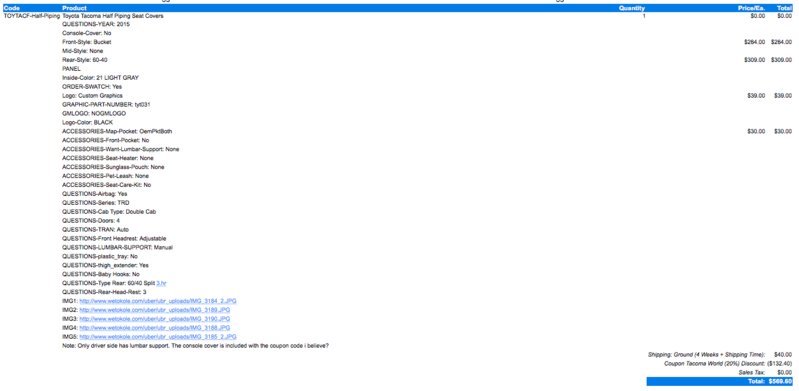Click 'GRAPHIC-PART-NUMBER: tyt031' line
799x391 pixels.
click(x=106, y=105)
